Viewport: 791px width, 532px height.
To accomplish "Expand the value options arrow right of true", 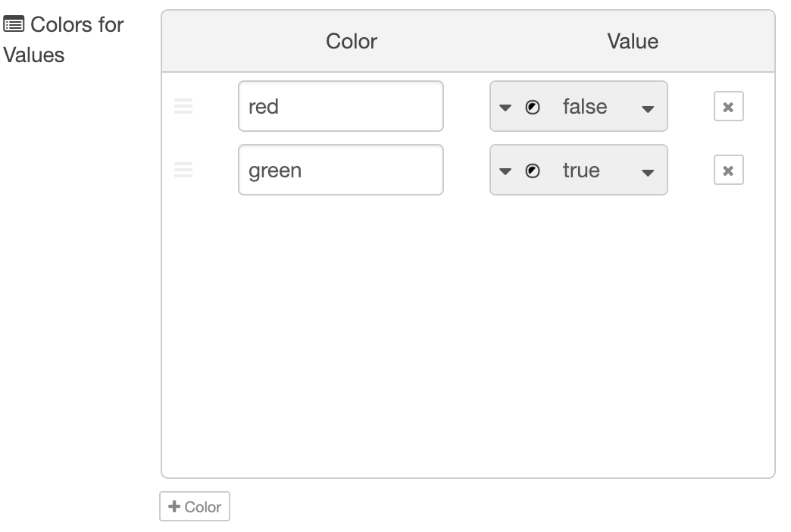I will coord(647,172).
